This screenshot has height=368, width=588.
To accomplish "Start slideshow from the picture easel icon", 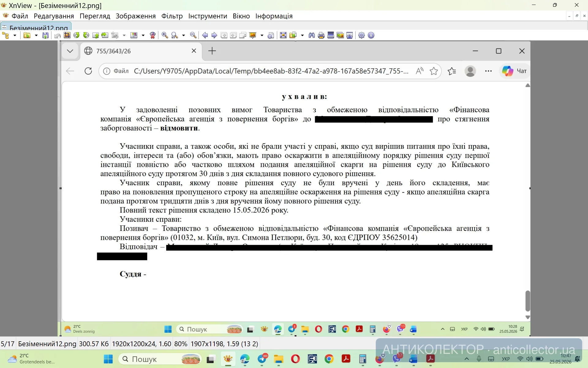I will click(253, 35).
